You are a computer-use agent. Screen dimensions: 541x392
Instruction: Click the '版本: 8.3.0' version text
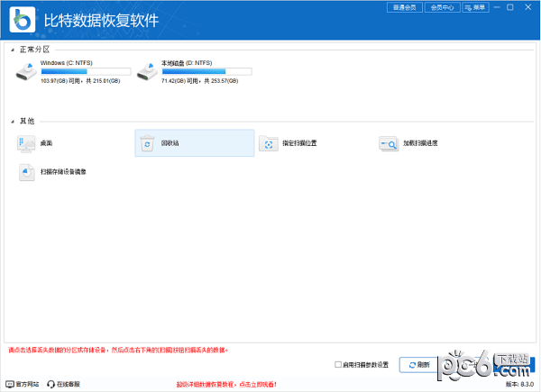(x=519, y=384)
